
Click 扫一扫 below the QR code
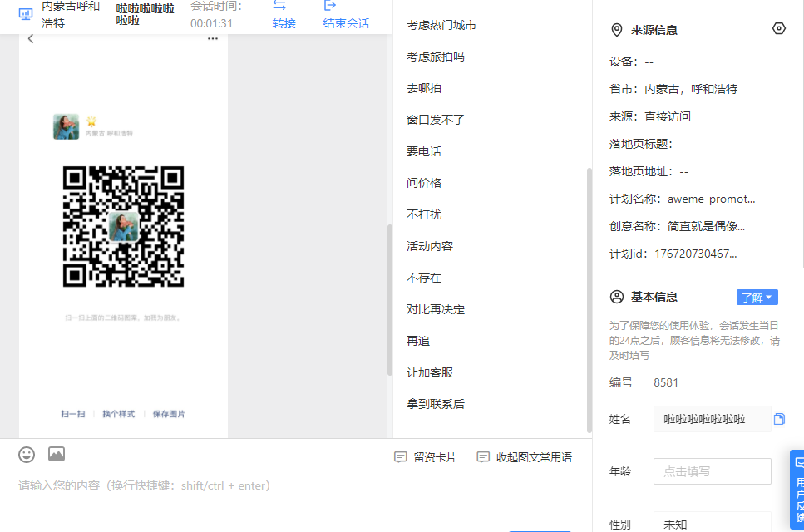pyautogui.click(x=73, y=414)
